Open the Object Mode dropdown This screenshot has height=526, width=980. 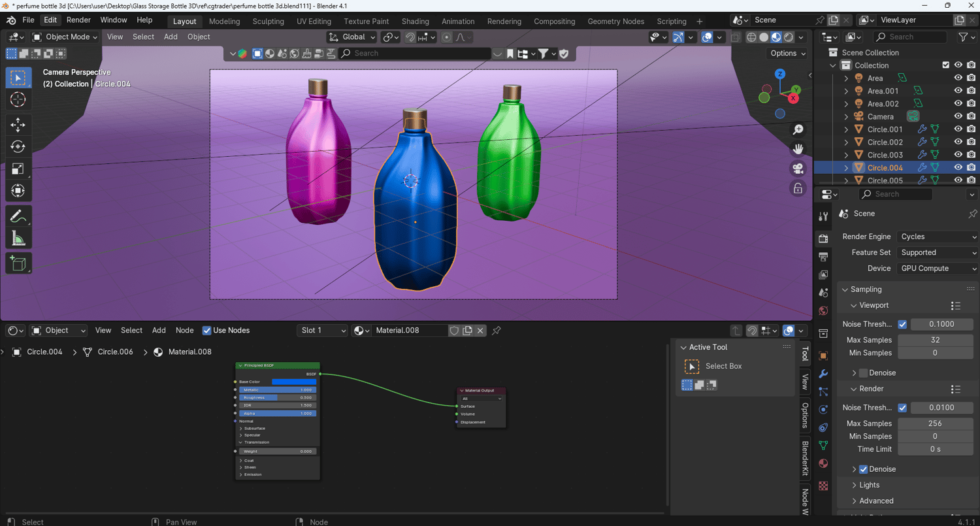(x=65, y=37)
